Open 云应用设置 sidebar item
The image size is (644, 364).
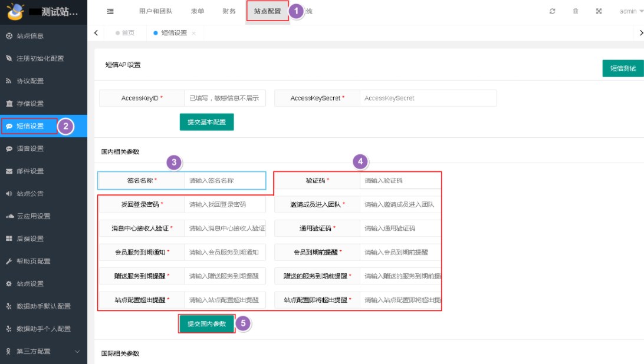(x=33, y=216)
